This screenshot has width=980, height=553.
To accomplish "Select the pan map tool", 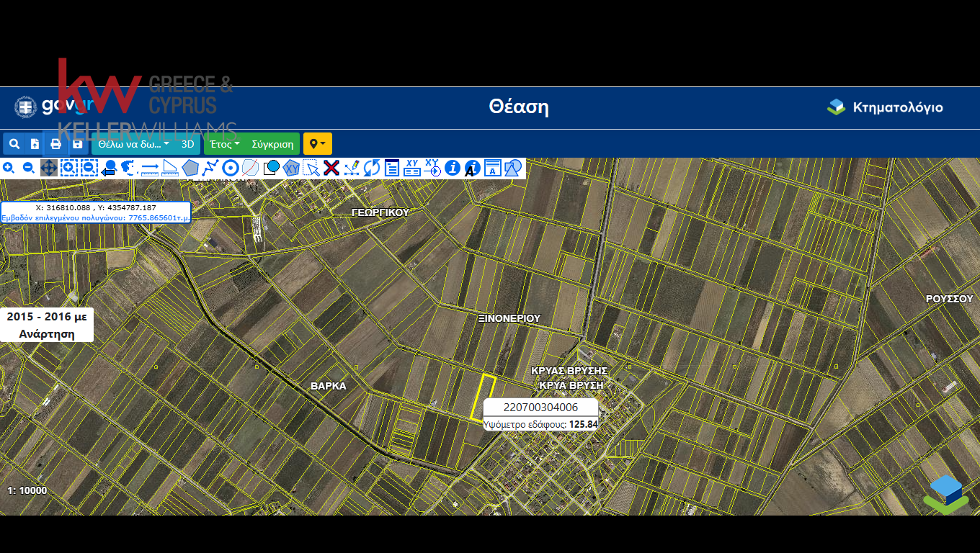I will click(49, 168).
